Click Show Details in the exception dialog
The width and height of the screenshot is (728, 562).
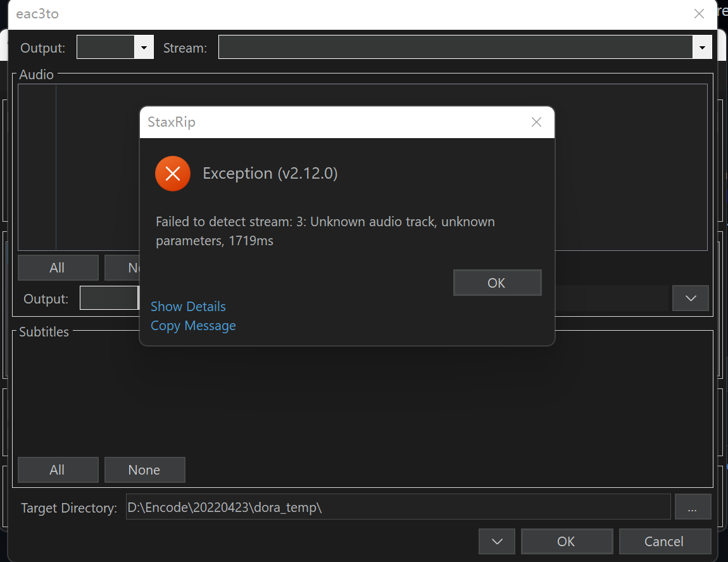187,306
